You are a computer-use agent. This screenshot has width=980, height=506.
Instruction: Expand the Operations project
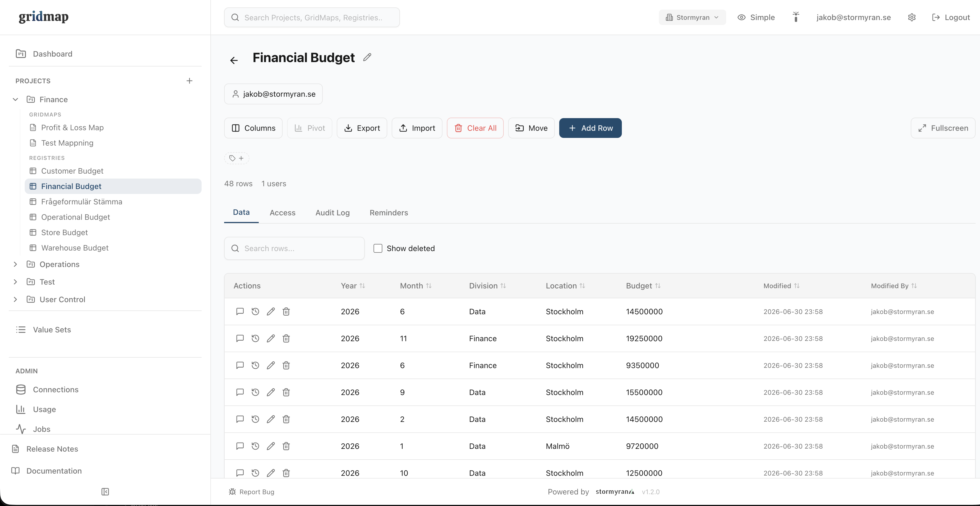[15, 265]
